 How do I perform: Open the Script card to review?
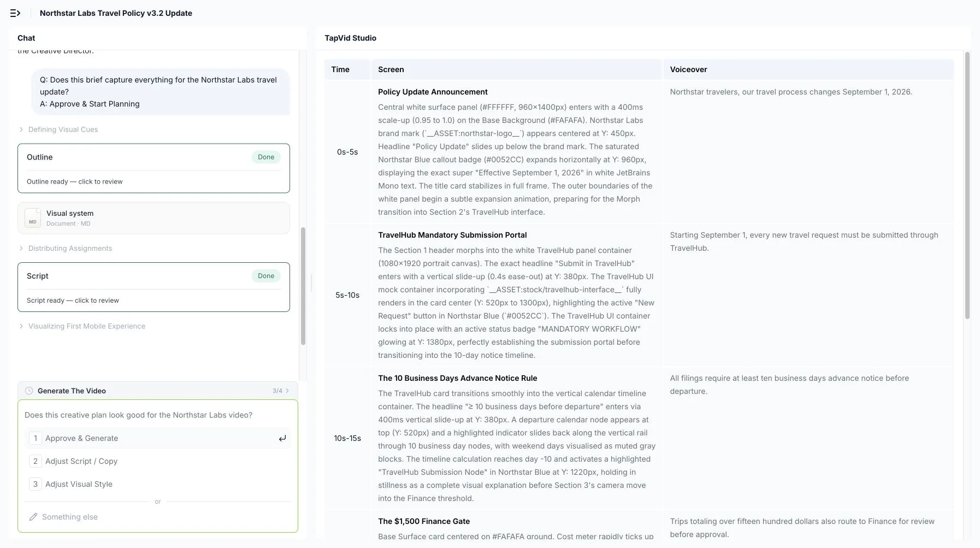pos(154,287)
